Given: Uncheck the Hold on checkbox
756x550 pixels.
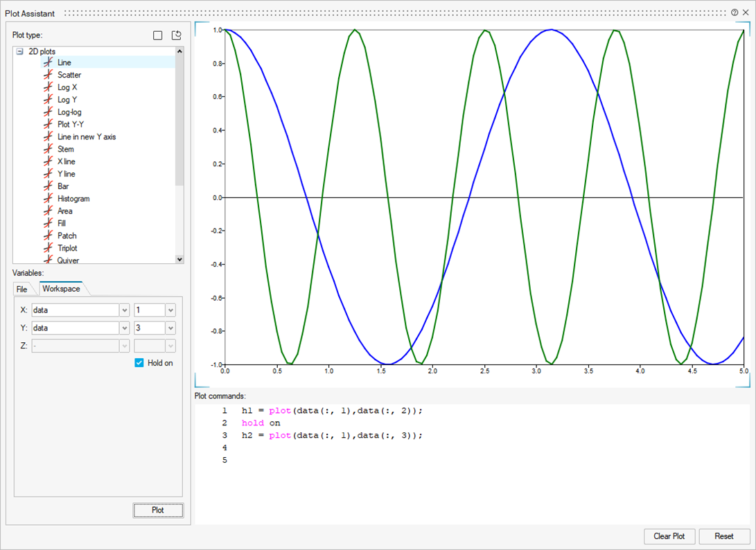Looking at the screenshot, I should [139, 363].
